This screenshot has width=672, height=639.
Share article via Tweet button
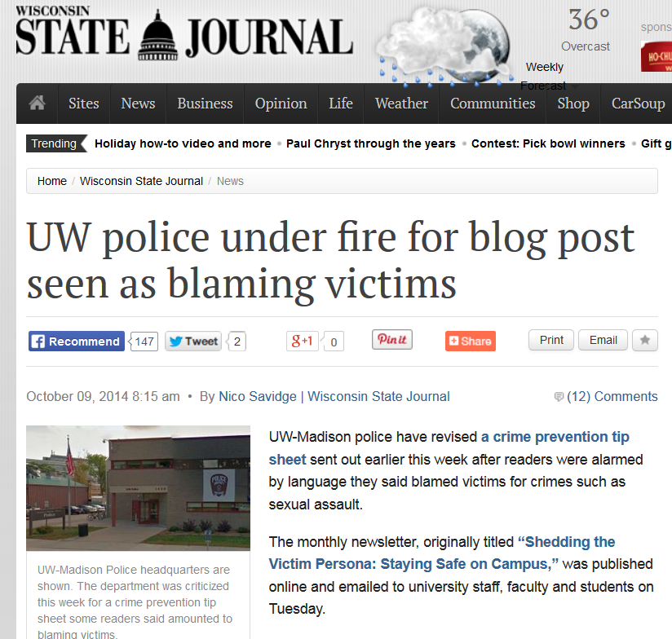(x=193, y=342)
